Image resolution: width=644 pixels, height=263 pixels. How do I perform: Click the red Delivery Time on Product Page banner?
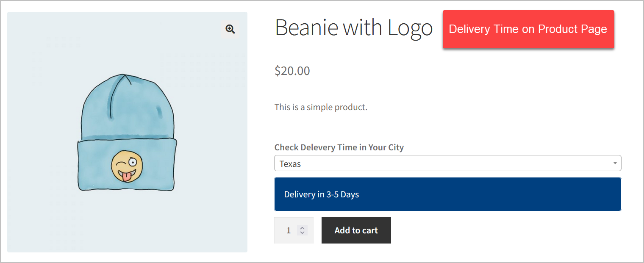[528, 29]
